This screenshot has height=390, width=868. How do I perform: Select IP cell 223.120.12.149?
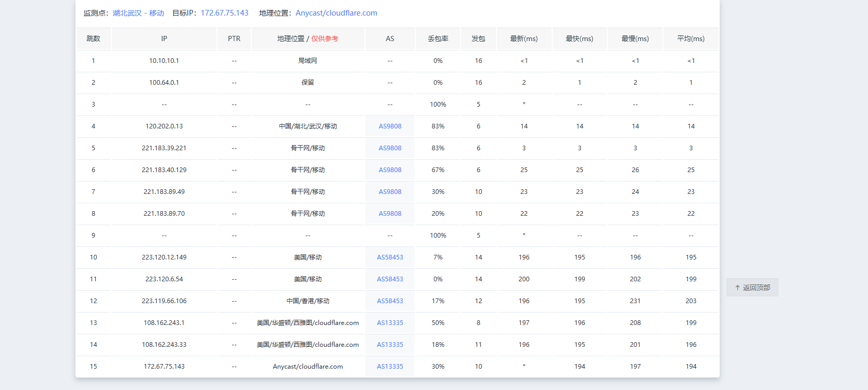tap(164, 257)
